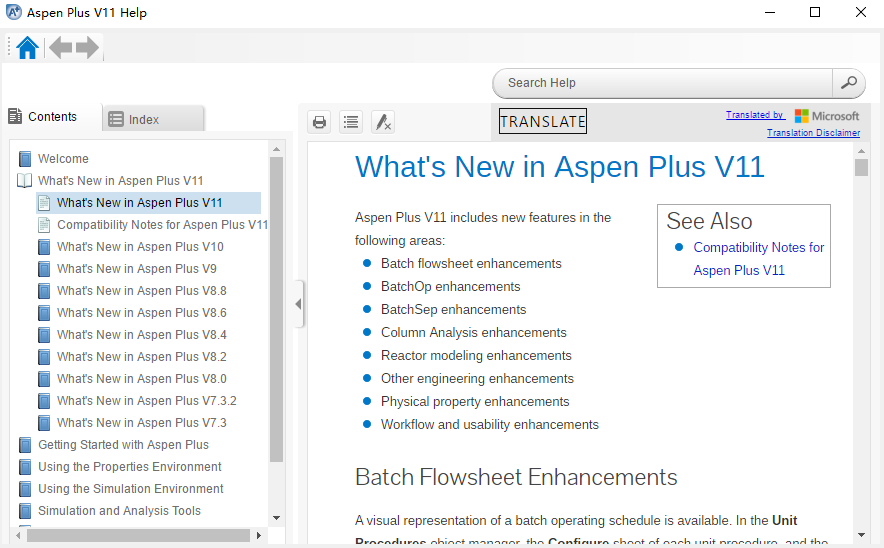Click book icon beside What's New V7.3.2
Image resolution: width=884 pixels, height=548 pixels.
pyautogui.click(x=44, y=401)
